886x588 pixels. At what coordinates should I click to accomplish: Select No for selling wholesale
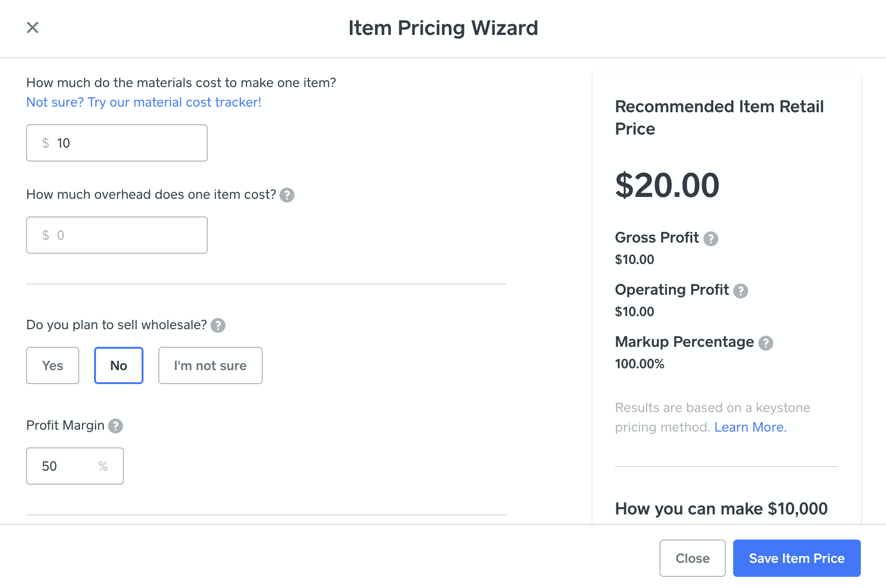[119, 365]
